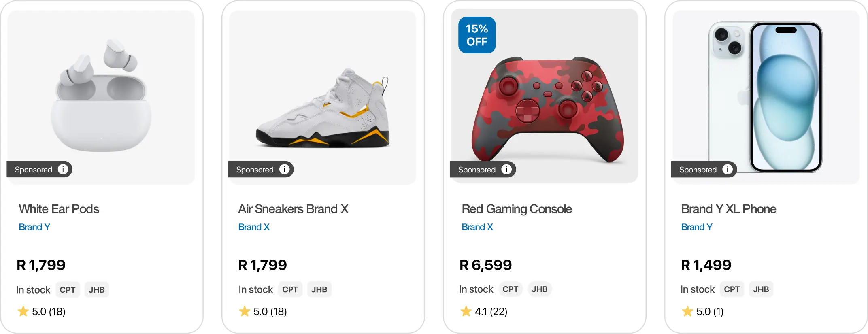The image size is (868, 334).
Task: Click the info icon on Brand Y XL Phone's Sponsored badge
Action: (x=727, y=169)
